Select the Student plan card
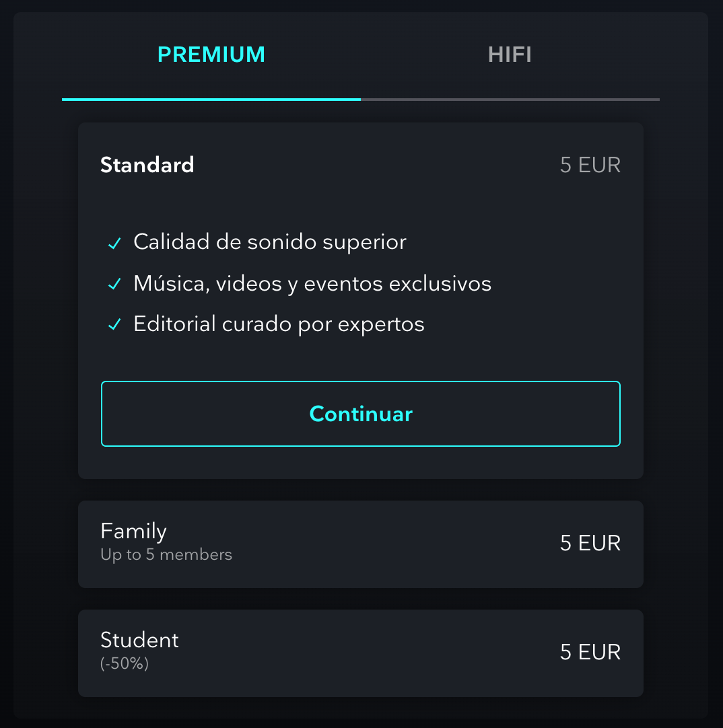 click(x=361, y=653)
